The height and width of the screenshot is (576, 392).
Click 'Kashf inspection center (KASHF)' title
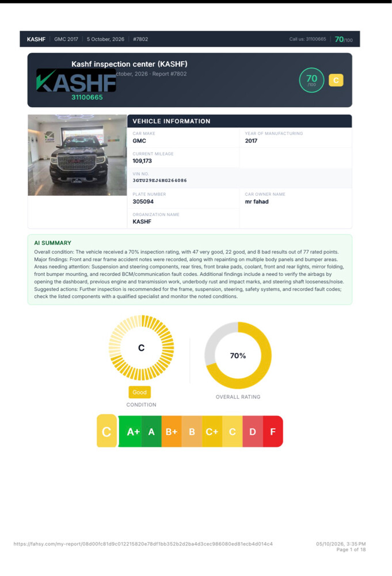tap(130, 64)
